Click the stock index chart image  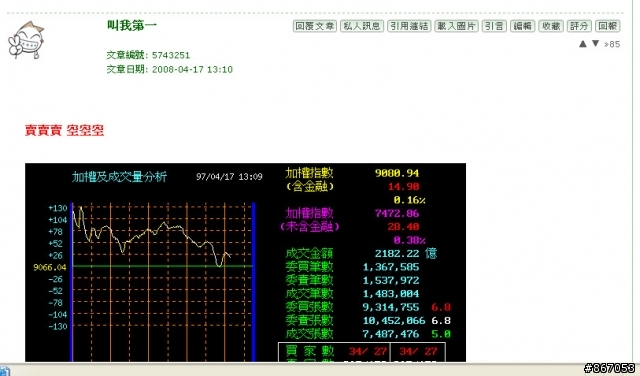pos(245,263)
